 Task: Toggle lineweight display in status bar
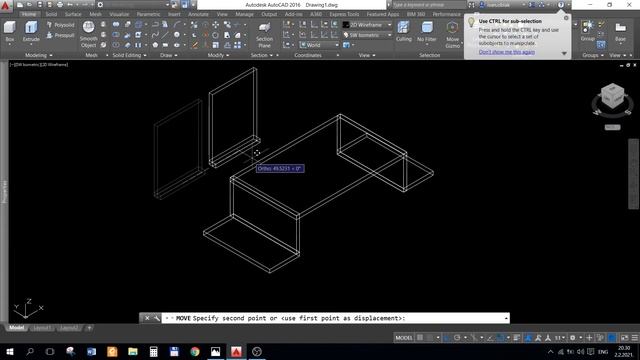pyautogui.click(x=517, y=338)
